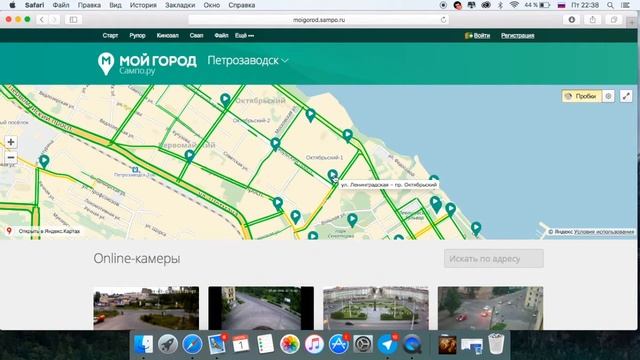Show all Safari tabs
This screenshot has width=640, height=360.
pyautogui.click(x=614, y=20)
